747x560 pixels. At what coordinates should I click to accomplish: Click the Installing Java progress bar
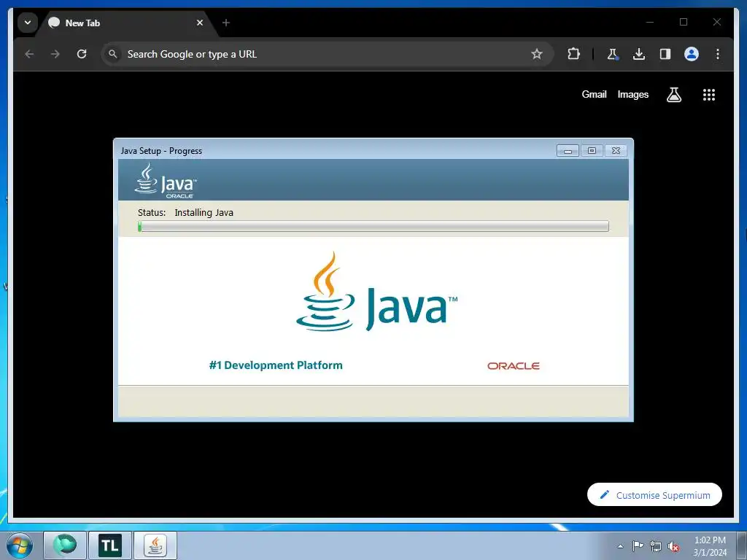[x=373, y=226]
